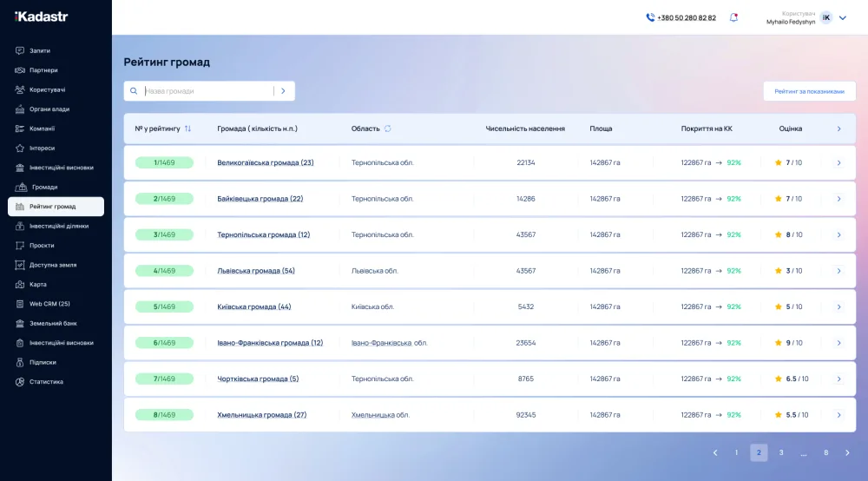Click the notification bell icon
This screenshot has width=868, height=481.
[733, 17]
